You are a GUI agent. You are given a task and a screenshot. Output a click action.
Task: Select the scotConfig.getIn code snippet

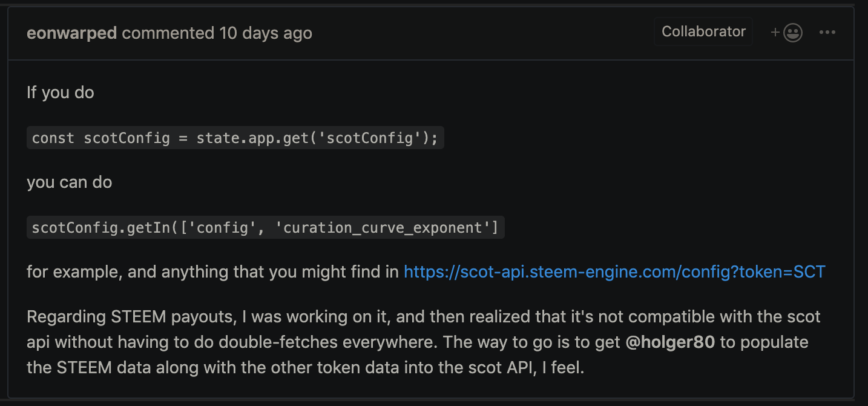[x=265, y=227]
